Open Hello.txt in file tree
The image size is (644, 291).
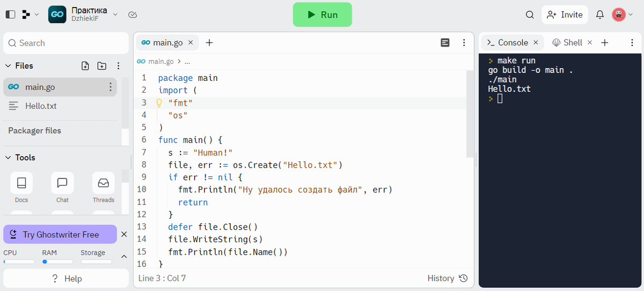[60, 106]
